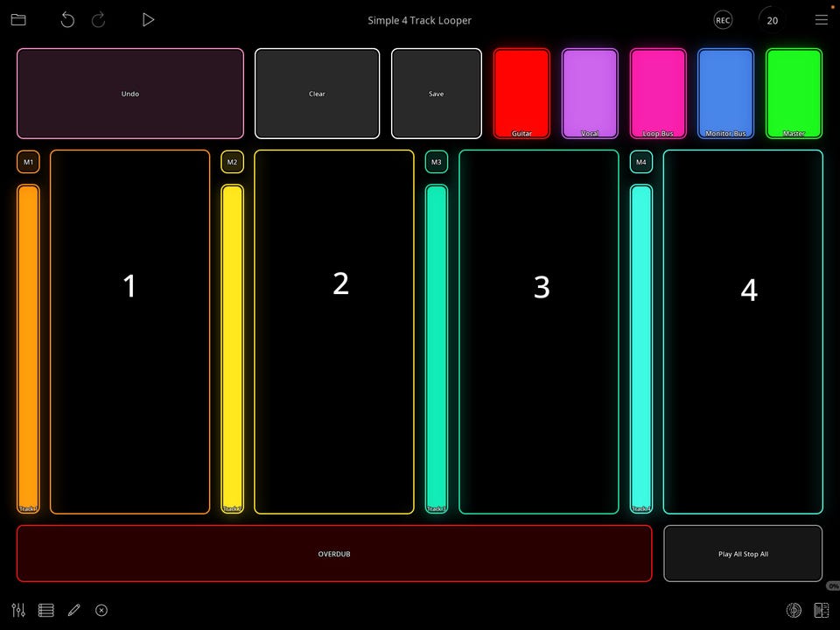Open the folder browser icon
This screenshot has width=840, height=630.
point(18,20)
